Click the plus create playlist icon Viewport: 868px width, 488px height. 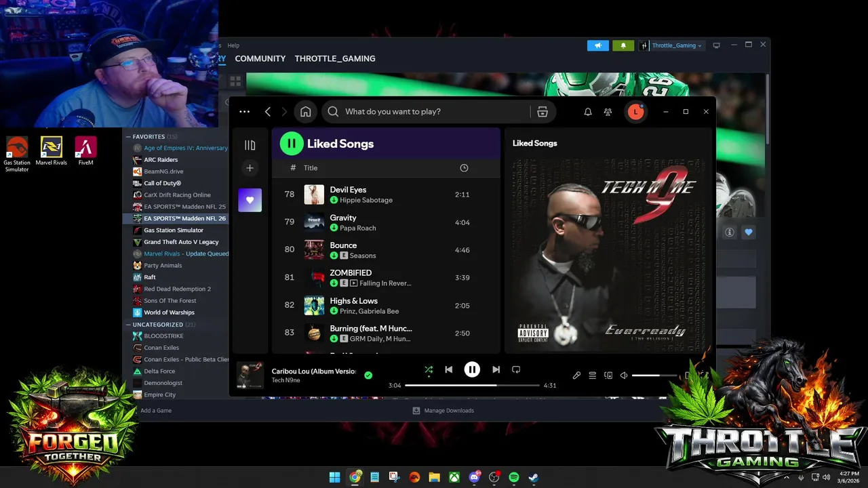250,168
